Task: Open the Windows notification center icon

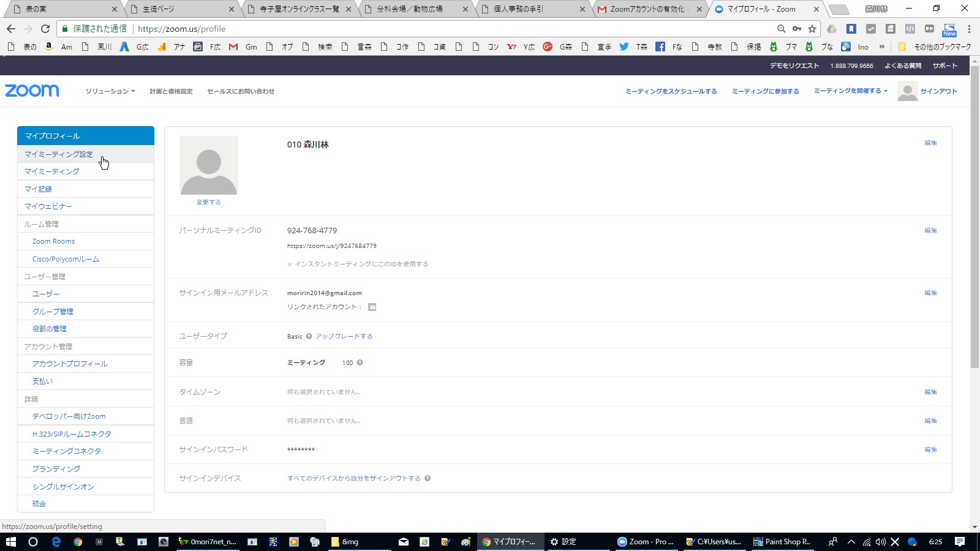Action: [960, 542]
